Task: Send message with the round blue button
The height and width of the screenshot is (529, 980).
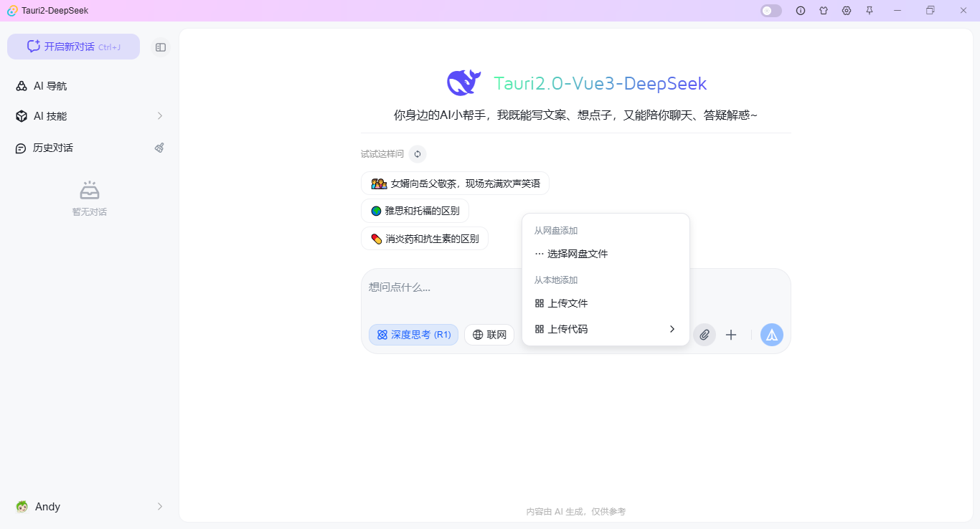Action: [x=772, y=335]
